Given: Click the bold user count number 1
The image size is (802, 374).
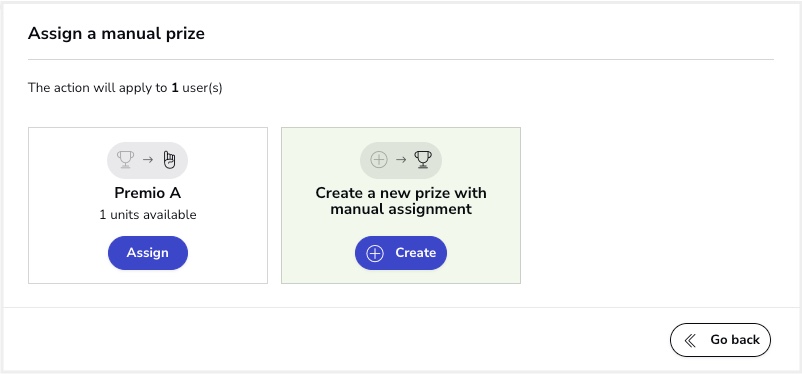Looking at the screenshot, I should 175,88.
